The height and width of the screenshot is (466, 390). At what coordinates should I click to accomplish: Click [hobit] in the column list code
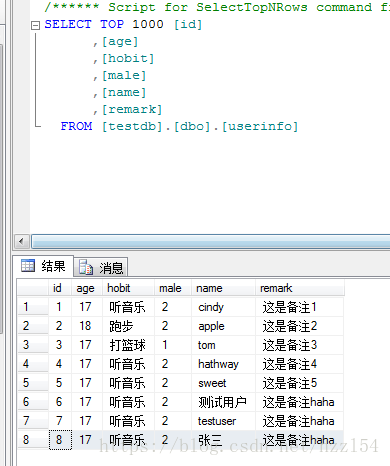click(x=128, y=58)
